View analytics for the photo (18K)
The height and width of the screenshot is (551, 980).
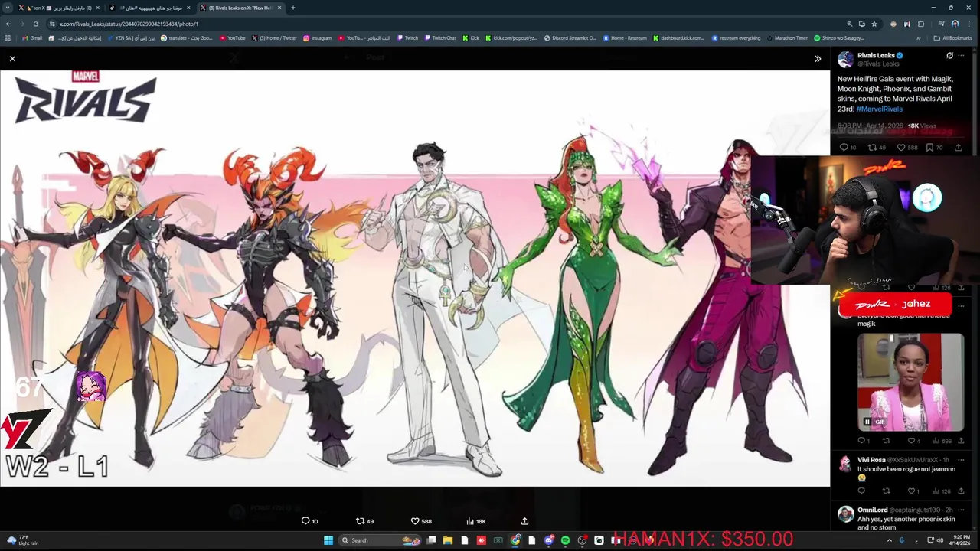[x=475, y=521]
